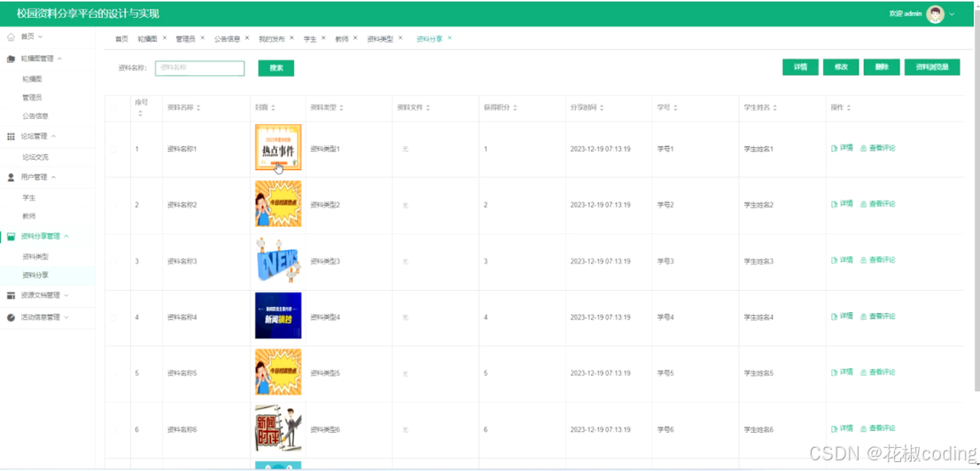Viewport: 980px width, 471px height.
Task: Click the 新闻 cover thumbnail in row 4
Action: [278, 315]
